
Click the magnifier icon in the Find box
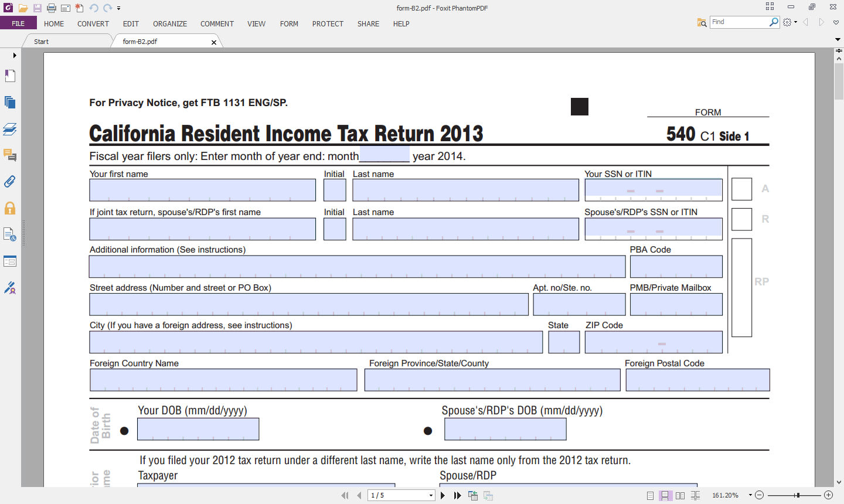pyautogui.click(x=774, y=22)
